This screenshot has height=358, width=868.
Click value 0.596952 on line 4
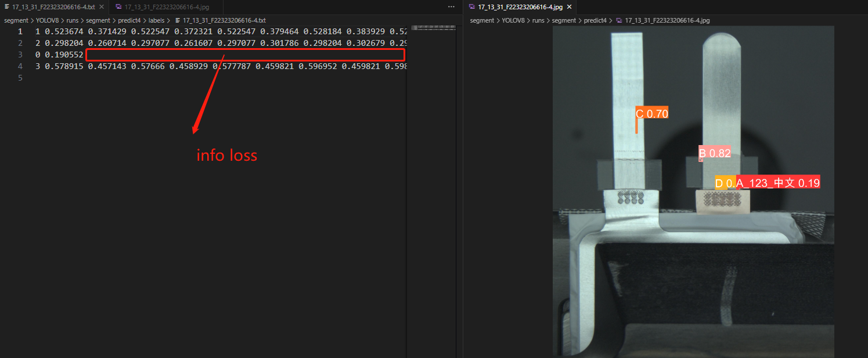click(318, 66)
